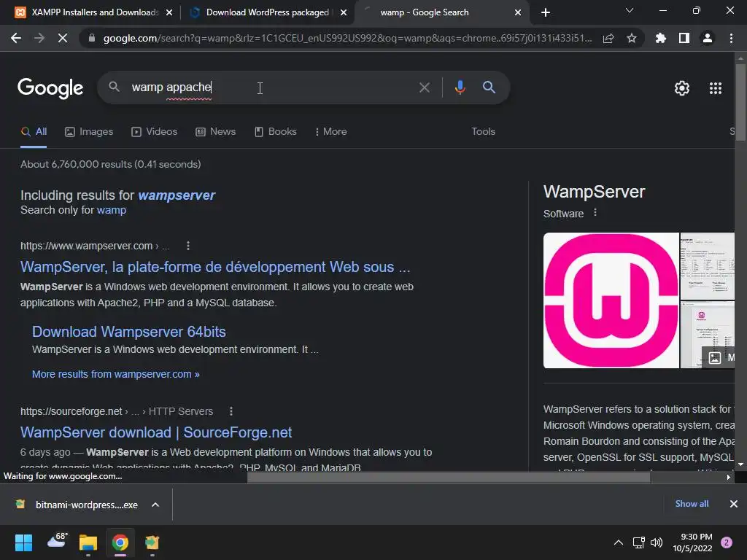Select the All results tab
This screenshot has height=560, width=747.
click(34, 132)
